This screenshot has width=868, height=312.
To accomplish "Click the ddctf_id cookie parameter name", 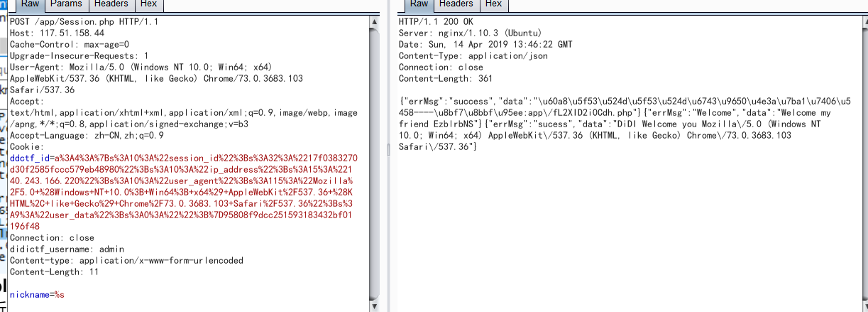I will 29,158.
